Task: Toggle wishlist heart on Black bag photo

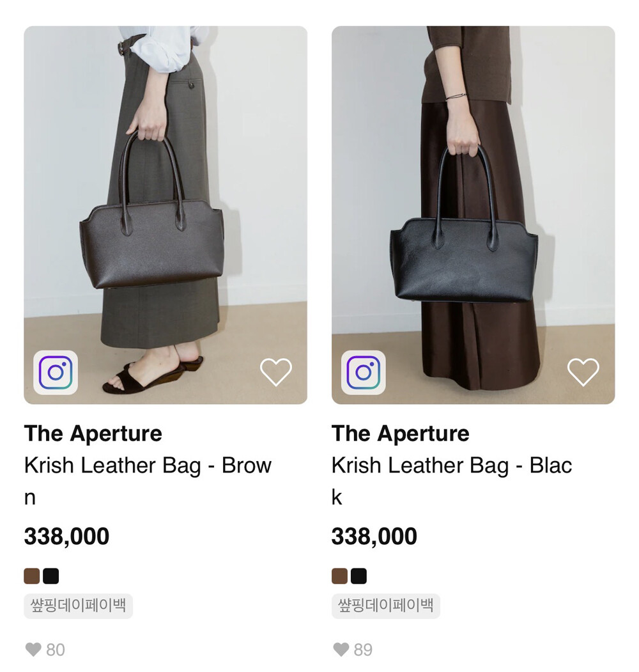Action: 583,371
